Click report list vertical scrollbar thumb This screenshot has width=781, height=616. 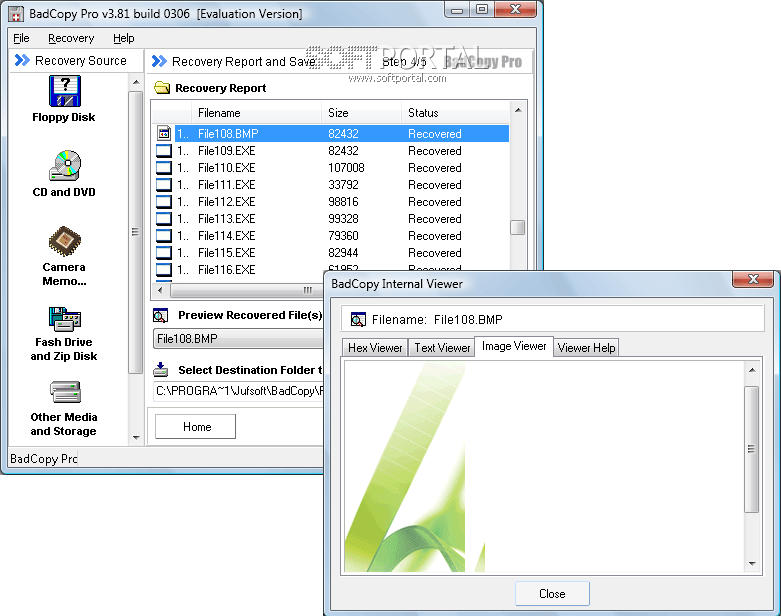518,227
